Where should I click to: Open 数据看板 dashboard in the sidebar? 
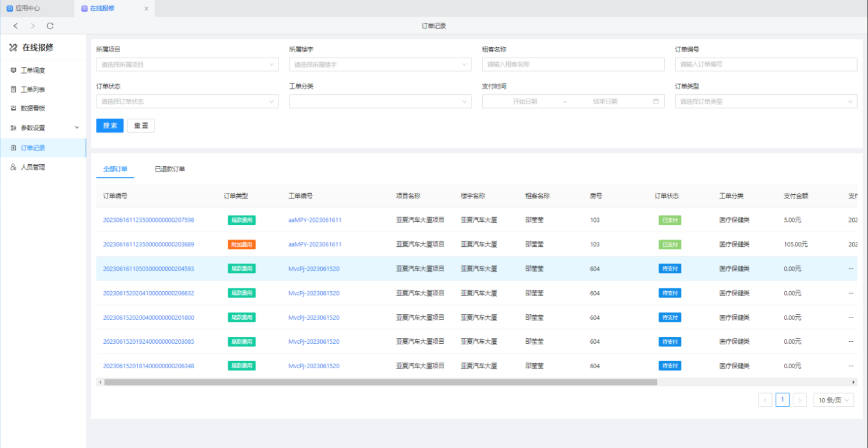[32, 108]
